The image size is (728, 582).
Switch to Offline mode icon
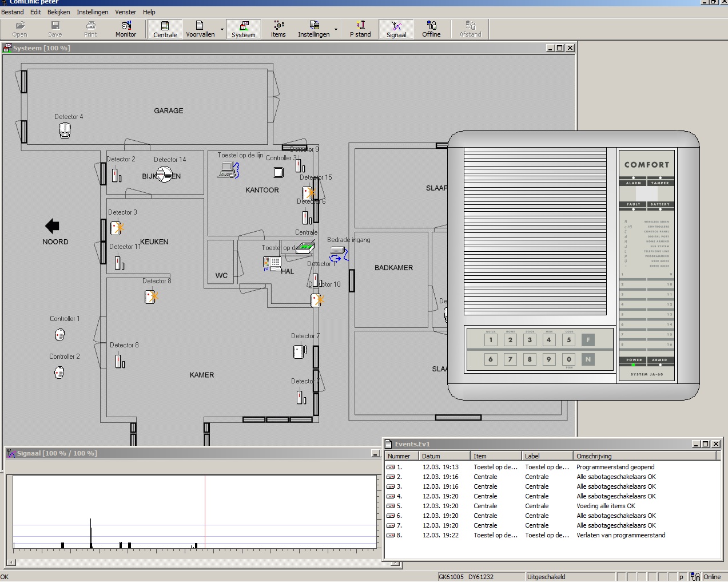tap(431, 29)
